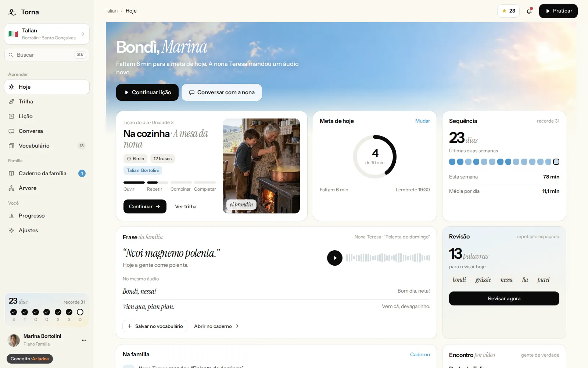Open Conversa in the sidebar
The height and width of the screenshot is (368, 588).
[x=47, y=131]
